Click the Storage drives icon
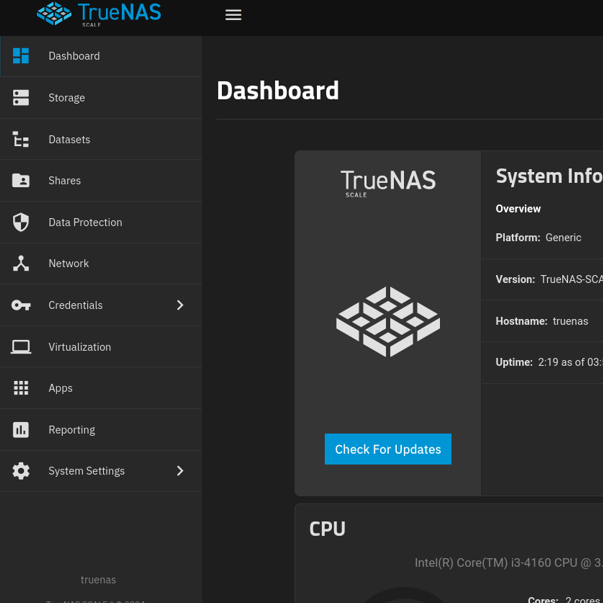Image resolution: width=603 pixels, height=603 pixels. click(x=21, y=98)
